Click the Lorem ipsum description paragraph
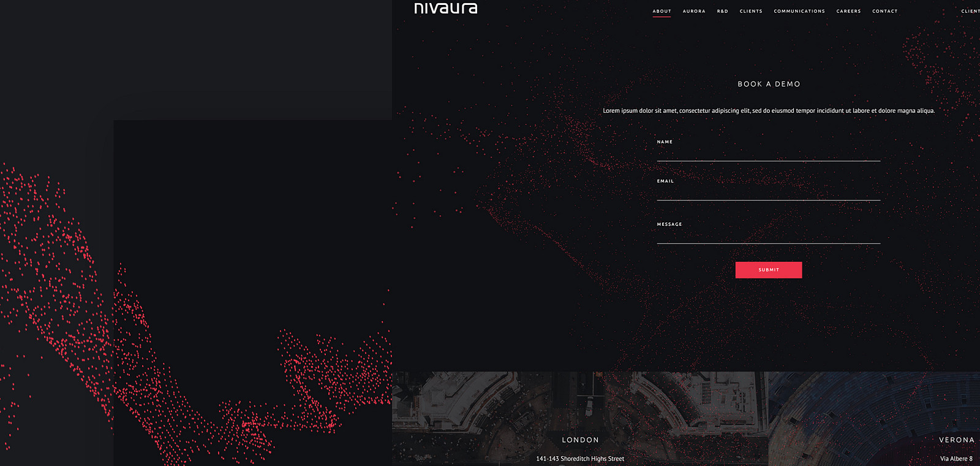 (769, 111)
